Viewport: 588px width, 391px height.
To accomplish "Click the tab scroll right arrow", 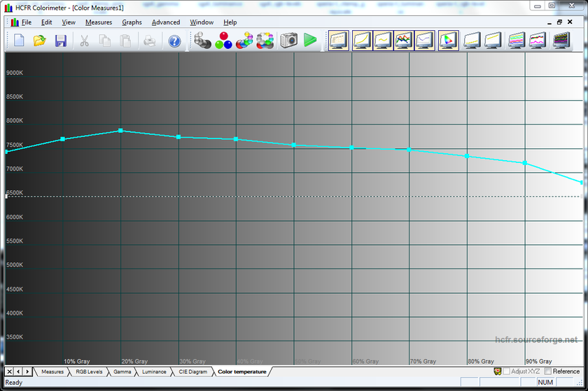I will 27,371.
